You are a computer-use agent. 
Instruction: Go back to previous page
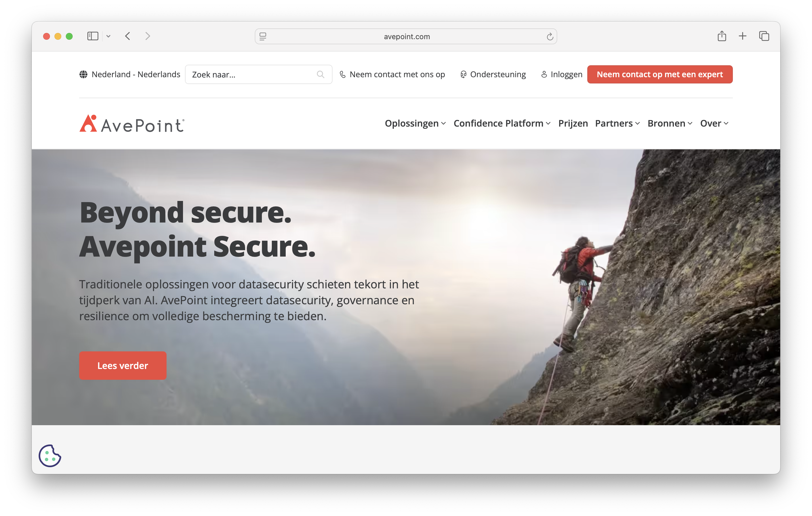[x=127, y=36]
